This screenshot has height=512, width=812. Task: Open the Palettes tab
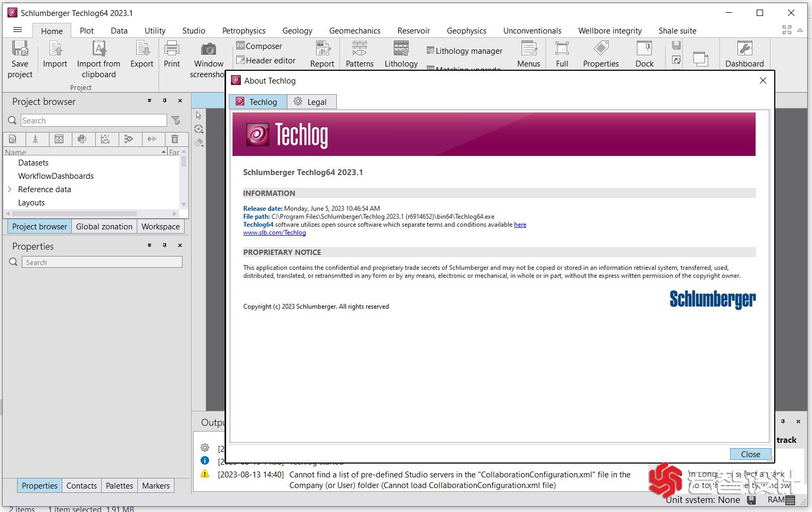(119, 486)
